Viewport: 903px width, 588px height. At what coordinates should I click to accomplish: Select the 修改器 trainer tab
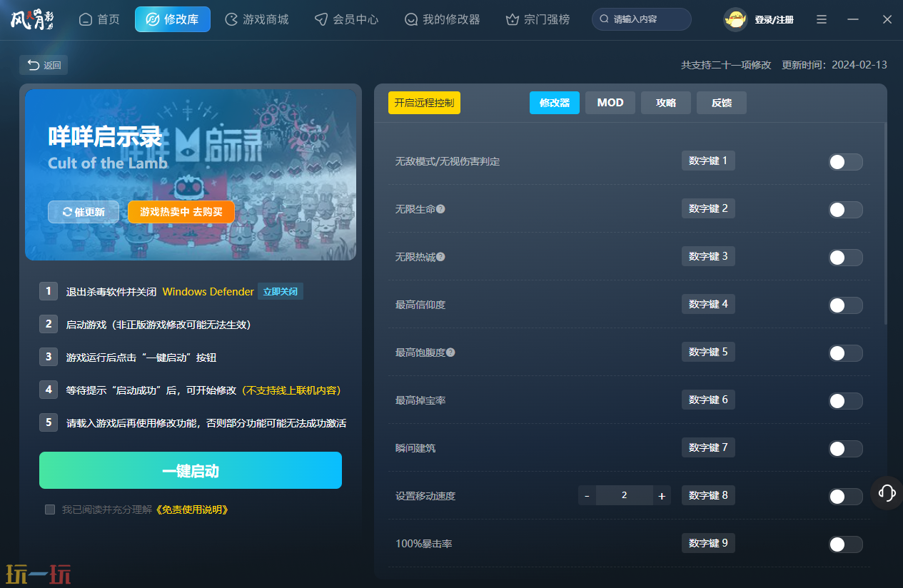click(555, 103)
